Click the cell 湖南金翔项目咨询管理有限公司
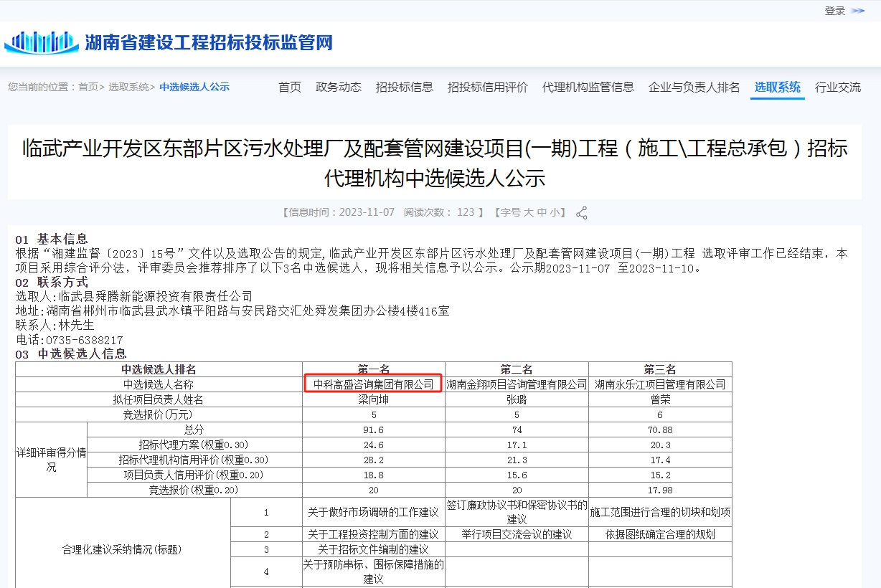 517,384
